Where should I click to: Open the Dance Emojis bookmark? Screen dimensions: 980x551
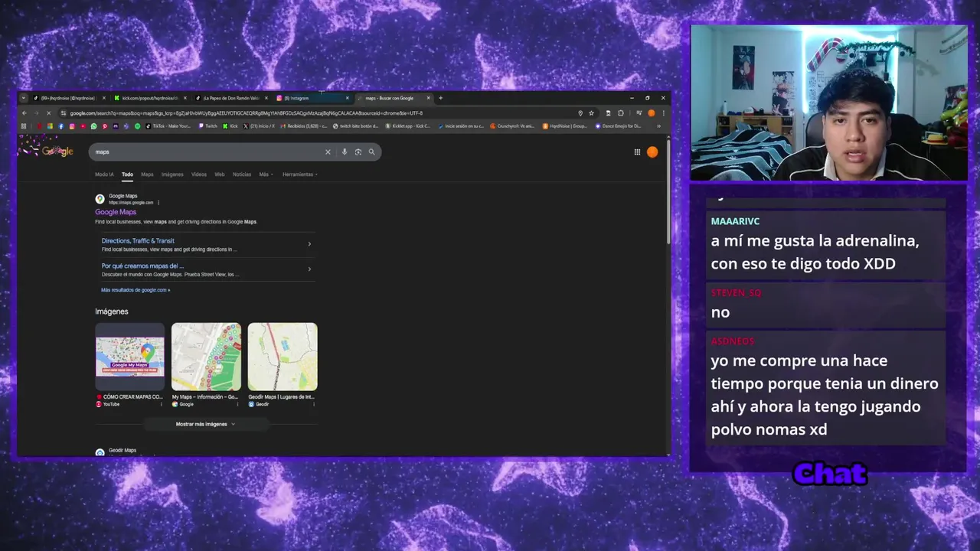[x=619, y=126]
